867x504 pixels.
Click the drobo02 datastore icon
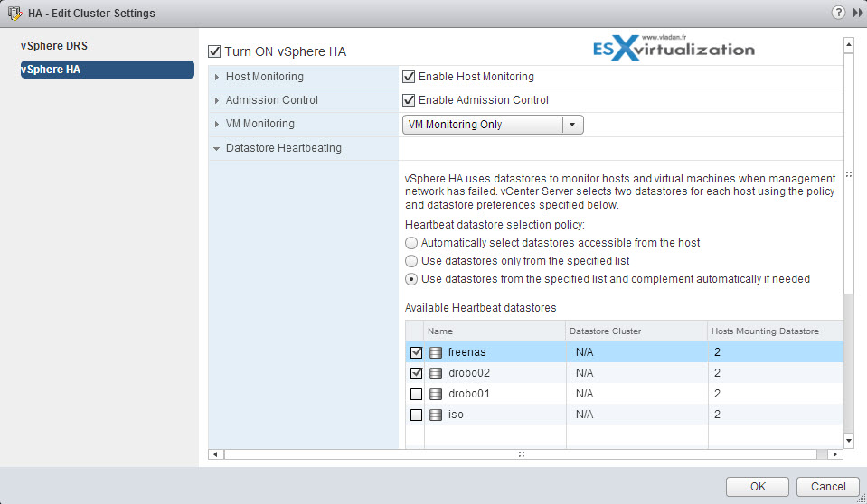click(x=436, y=373)
